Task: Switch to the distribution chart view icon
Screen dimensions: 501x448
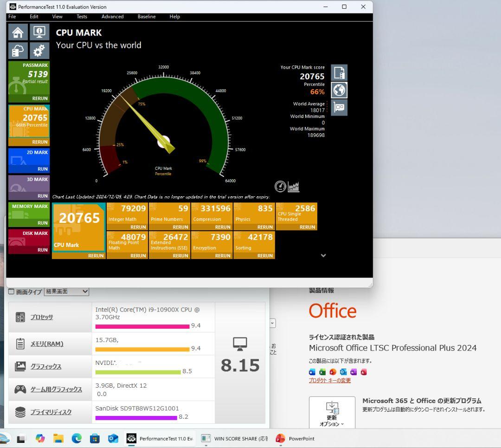Action: [x=294, y=187]
